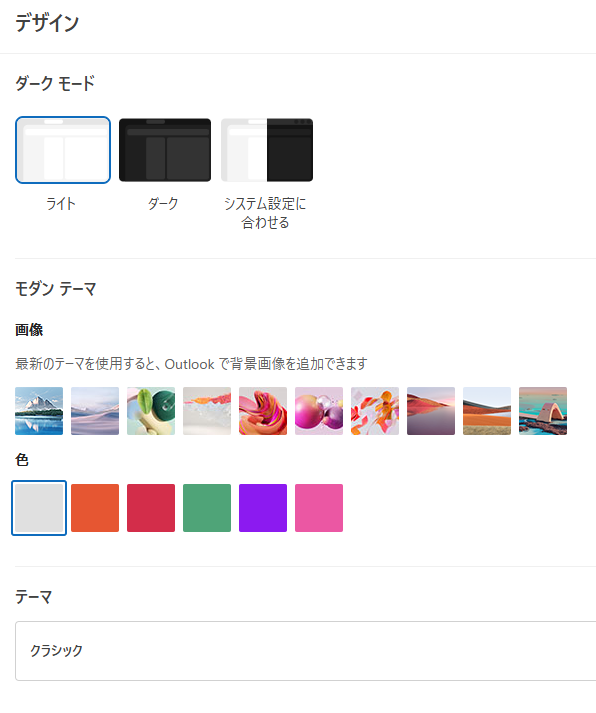
Task: Select the green color swatch
Action: (x=207, y=508)
